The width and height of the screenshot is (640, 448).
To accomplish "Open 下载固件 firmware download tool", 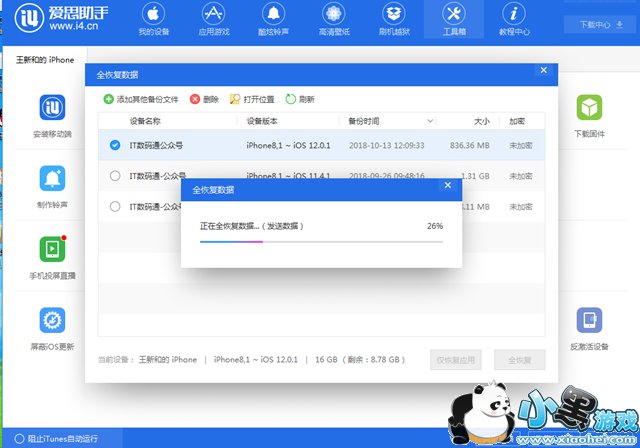I will click(x=589, y=116).
